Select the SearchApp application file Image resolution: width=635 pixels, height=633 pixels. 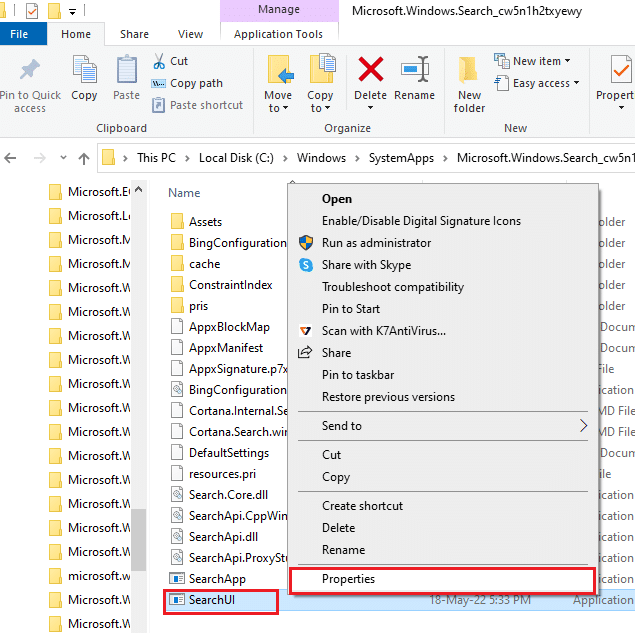[217, 579]
